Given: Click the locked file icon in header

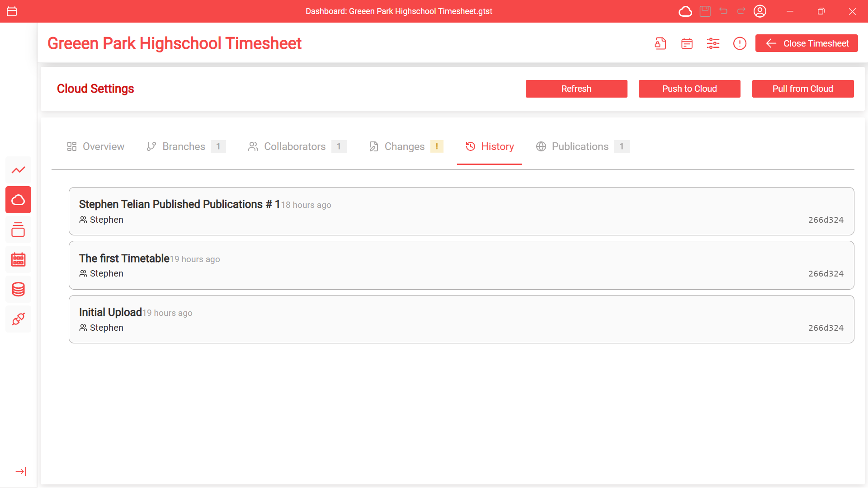Looking at the screenshot, I should pyautogui.click(x=660, y=43).
